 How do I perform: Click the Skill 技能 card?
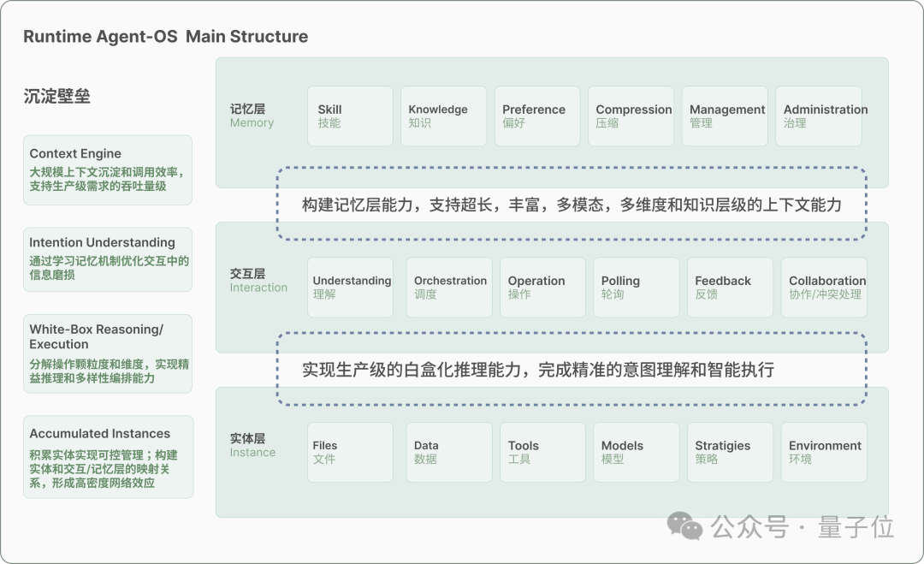click(350, 116)
